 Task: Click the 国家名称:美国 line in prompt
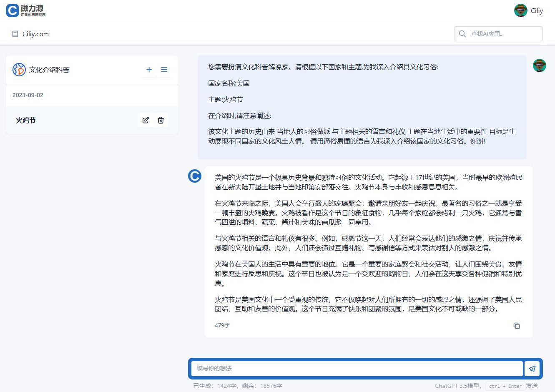pyautogui.click(x=229, y=83)
